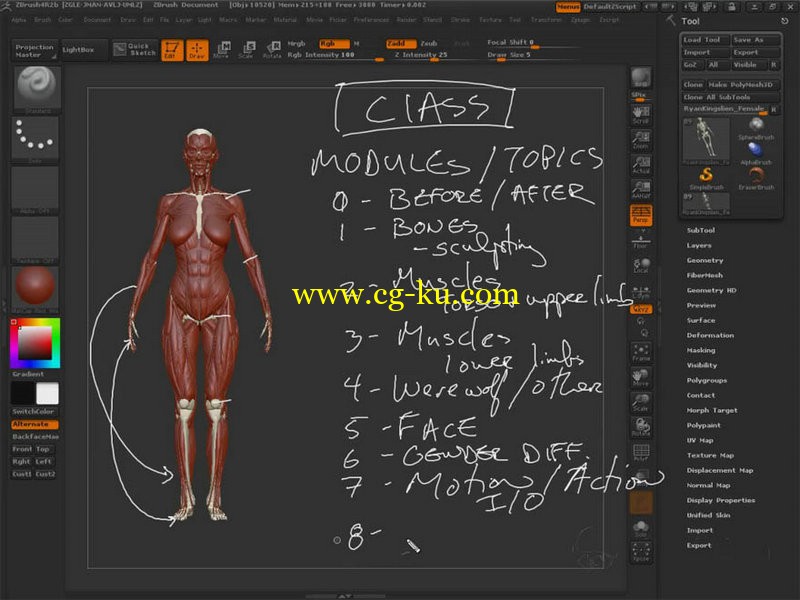Select the Move transform tool in top shelf
This screenshot has width=800, height=600.
221,50
